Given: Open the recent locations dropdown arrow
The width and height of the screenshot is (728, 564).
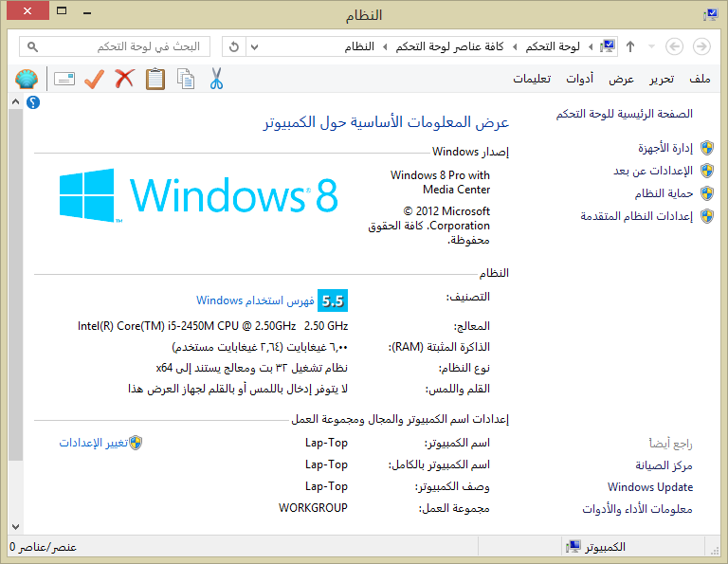Looking at the screenshot, I should click(651, 46).
